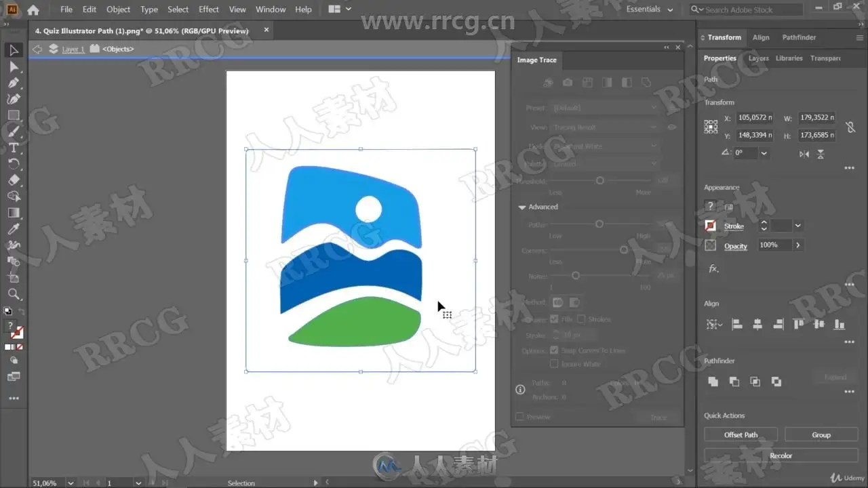
Task: Toggle the Fills checkbox
Action: tap(554, 319)
